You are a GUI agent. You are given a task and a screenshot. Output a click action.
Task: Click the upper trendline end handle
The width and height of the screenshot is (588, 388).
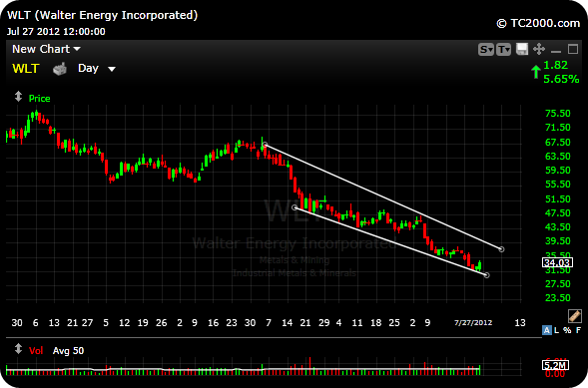[501, 249]
